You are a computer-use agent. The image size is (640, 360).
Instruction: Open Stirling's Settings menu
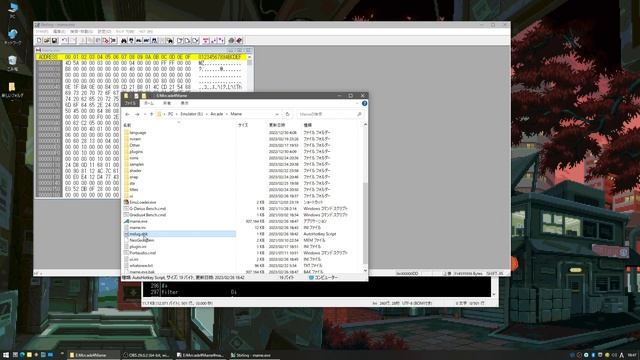(x=104, y=31)
